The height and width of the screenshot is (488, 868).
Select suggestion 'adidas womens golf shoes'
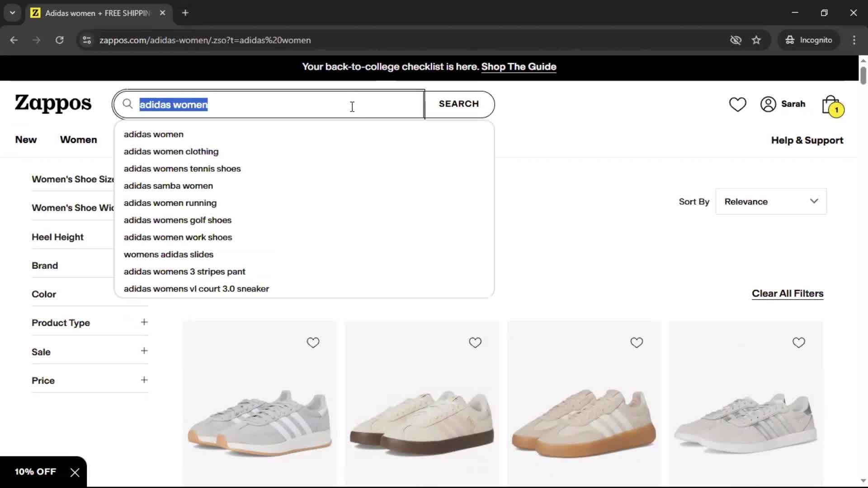pyautogui.click(x=304, y=221)
